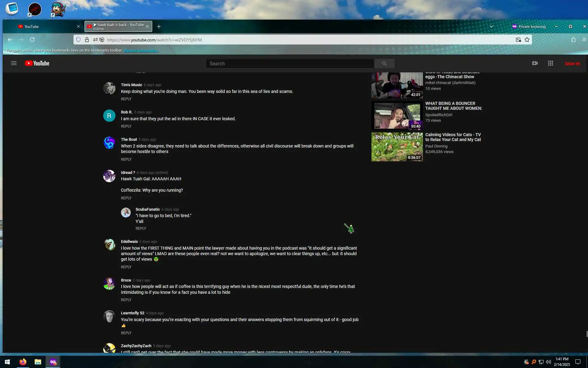
Task: Reload the page with the refresh icon
Action: point(32,40)
